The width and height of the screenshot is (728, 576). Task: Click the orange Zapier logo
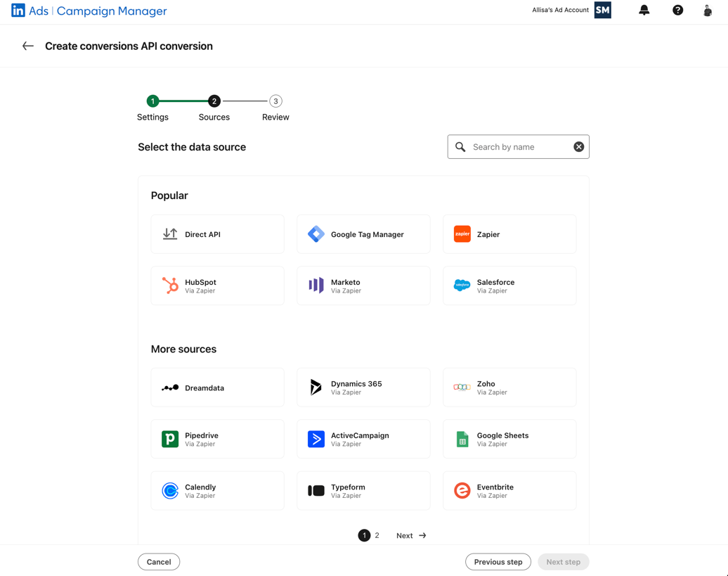462,234
